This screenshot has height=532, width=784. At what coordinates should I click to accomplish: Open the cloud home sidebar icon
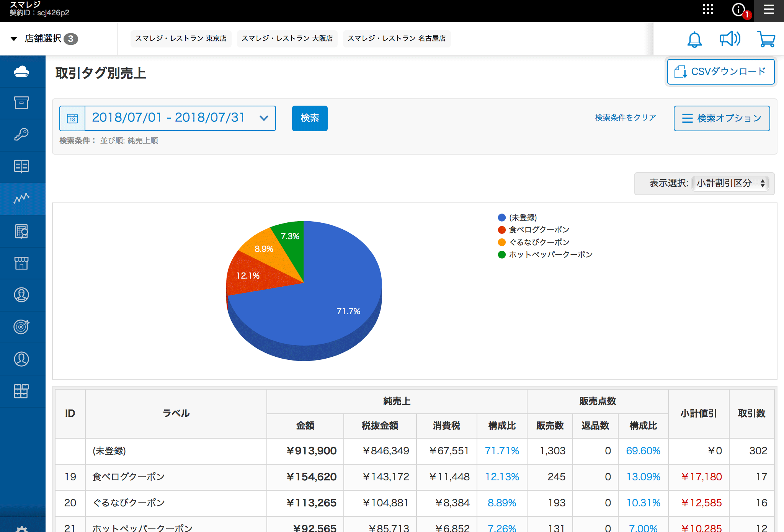tap(21, 72)
